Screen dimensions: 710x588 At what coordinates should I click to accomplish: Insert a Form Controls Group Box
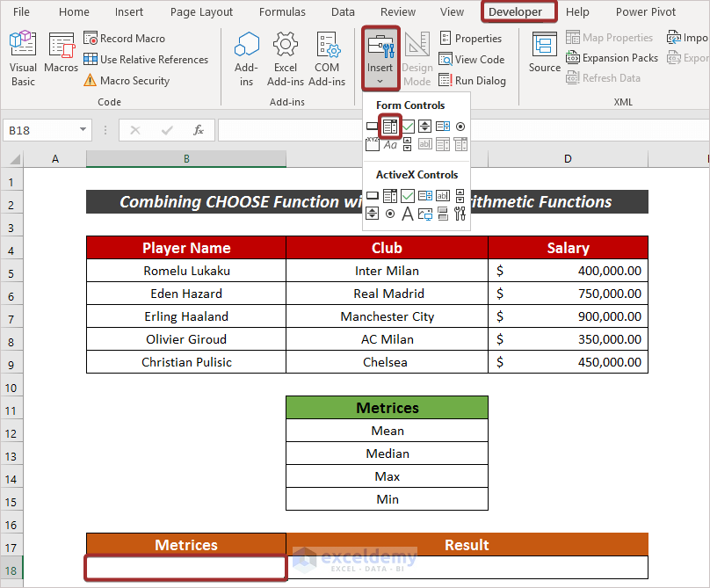(x=373, y=144)
